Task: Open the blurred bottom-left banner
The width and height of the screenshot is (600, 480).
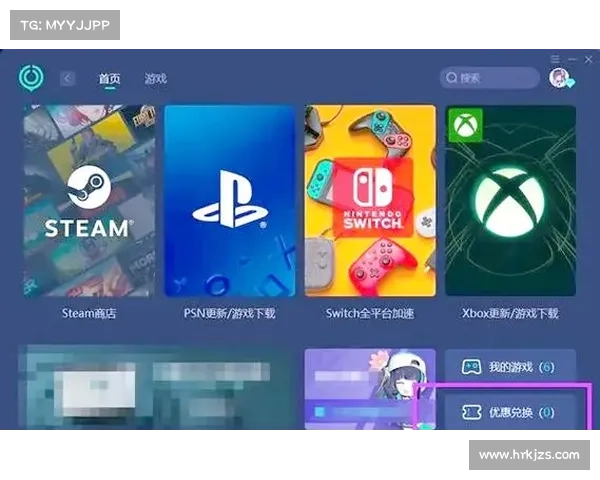Action: [x=157, y=387]
